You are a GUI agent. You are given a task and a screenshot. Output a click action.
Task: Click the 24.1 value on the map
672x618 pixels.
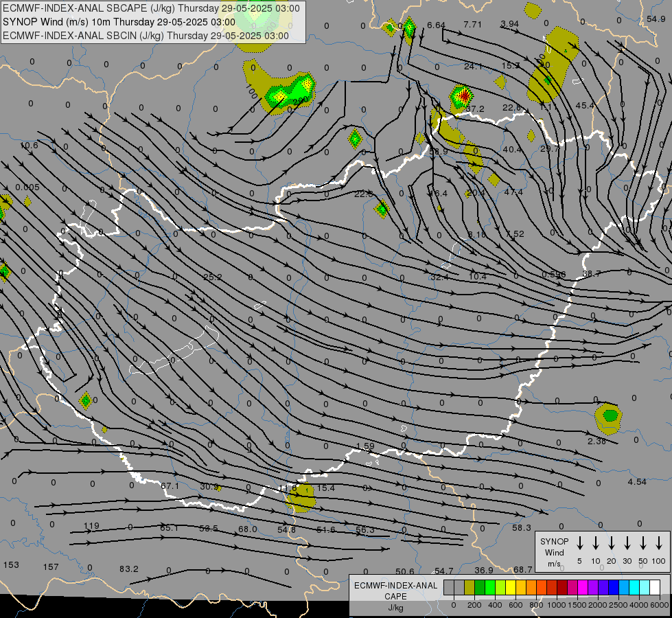coord(473,67)
